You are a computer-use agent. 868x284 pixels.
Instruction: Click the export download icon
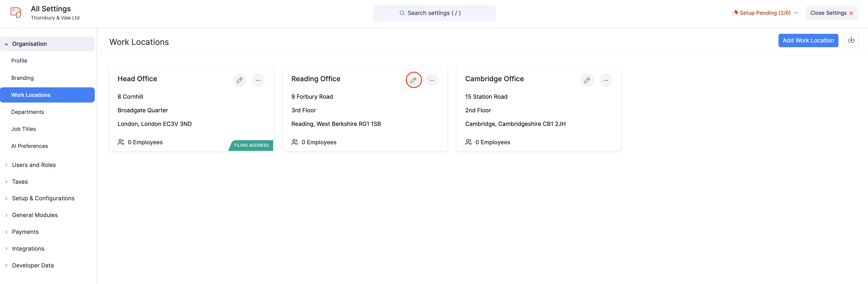tap(851, 40)
